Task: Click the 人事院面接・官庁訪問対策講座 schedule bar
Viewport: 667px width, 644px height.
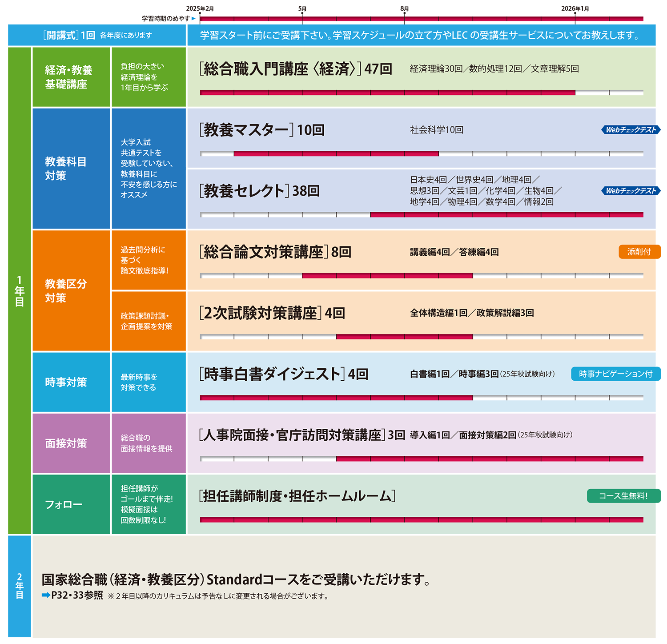Action: [422, 459]
